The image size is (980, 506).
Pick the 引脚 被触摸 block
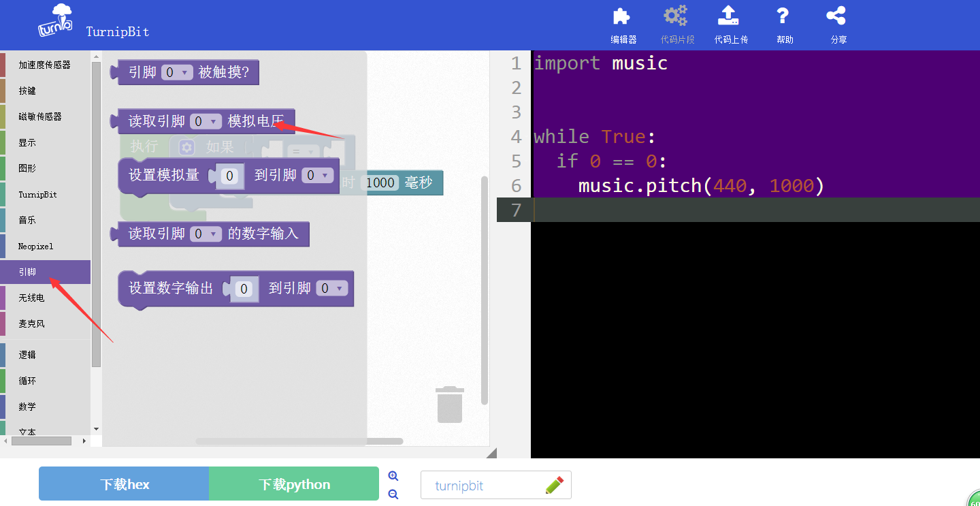(x=184, y=72)
